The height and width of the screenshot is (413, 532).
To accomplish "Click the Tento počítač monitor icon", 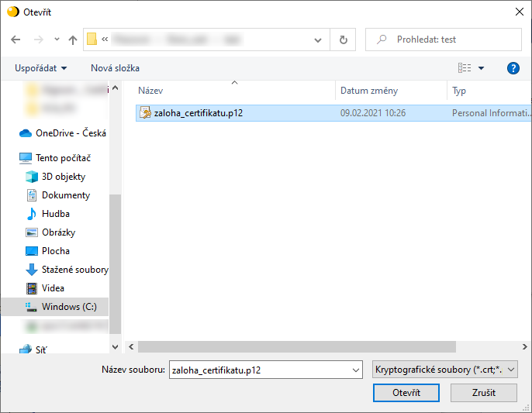I will (x=26, y=158).
